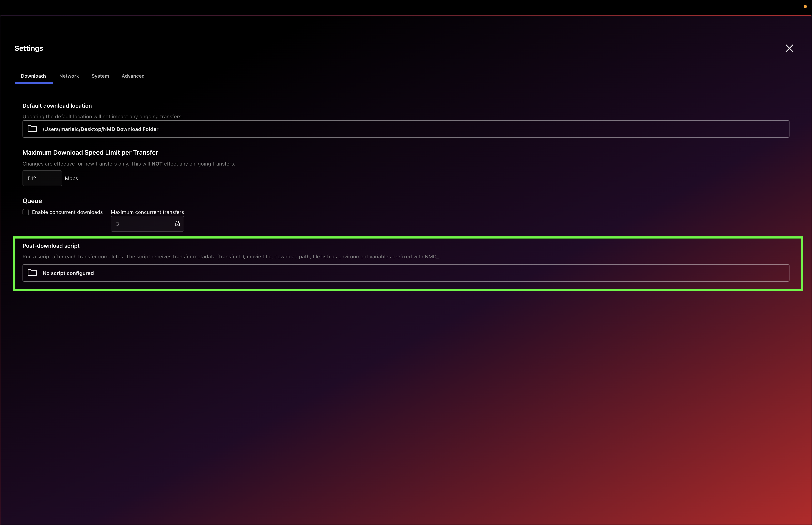Switch to the Network tab
Screen dimensions: 812x525
(69, 76)
